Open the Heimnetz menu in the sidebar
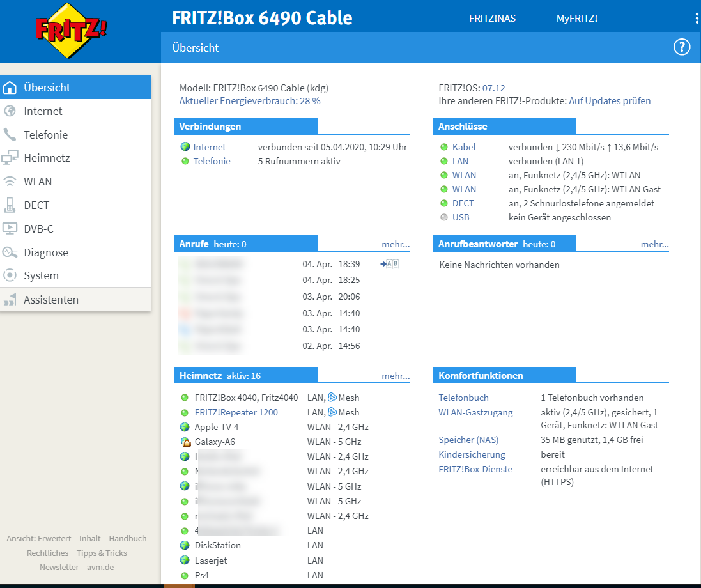The width and height of the screenshot is (701, 588). [x=75, y=158]
